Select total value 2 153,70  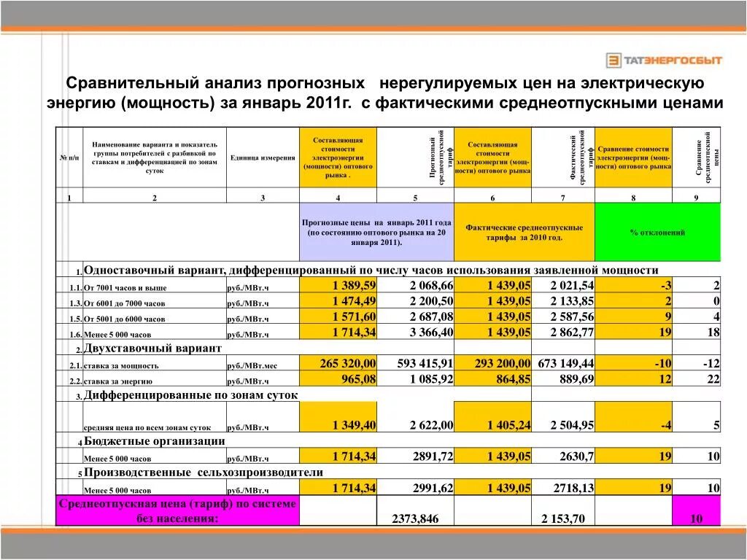[563, 510]
